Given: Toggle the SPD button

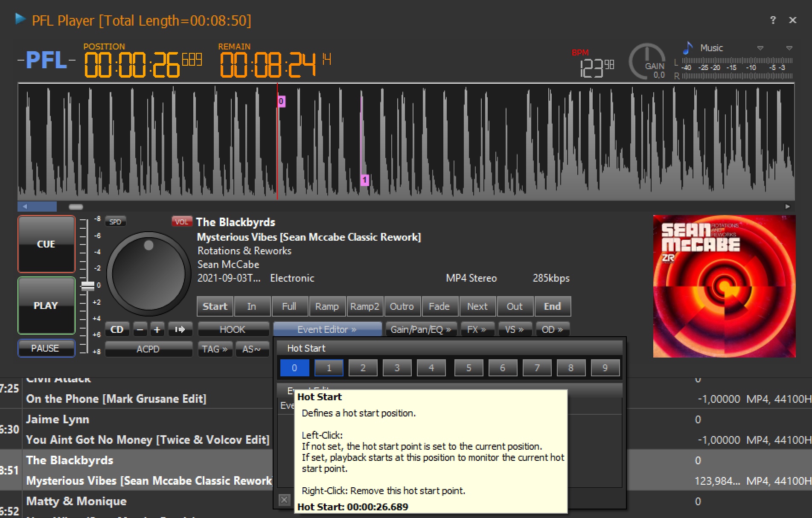Looking at the screenshot, I should click(x=115, y=222).
